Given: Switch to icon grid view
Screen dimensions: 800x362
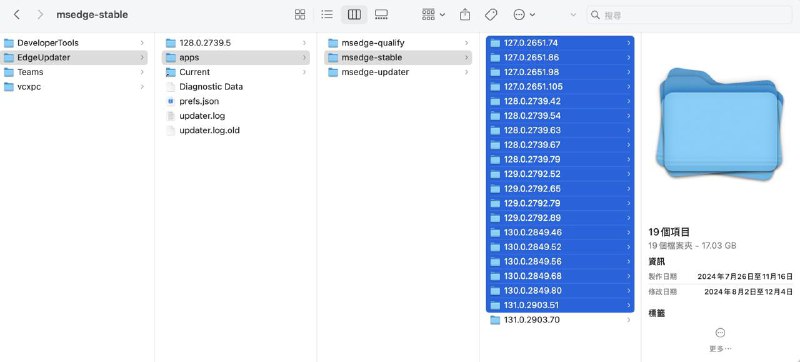Looking at the screenshot, I should tap(300, 15).
